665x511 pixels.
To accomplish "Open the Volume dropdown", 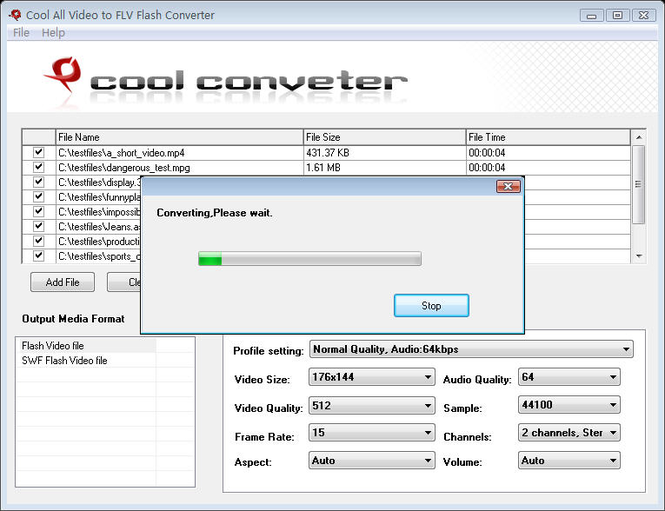I will [x=569, y=461].
